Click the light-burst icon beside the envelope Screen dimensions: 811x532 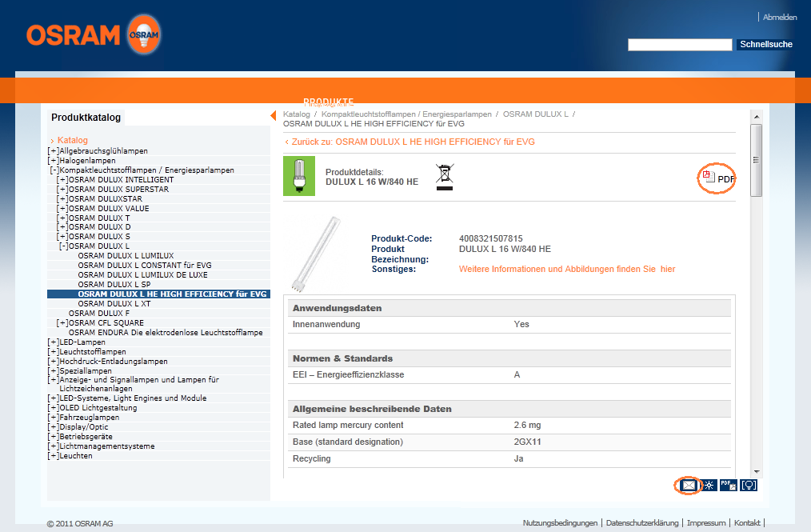coord(709,486)
